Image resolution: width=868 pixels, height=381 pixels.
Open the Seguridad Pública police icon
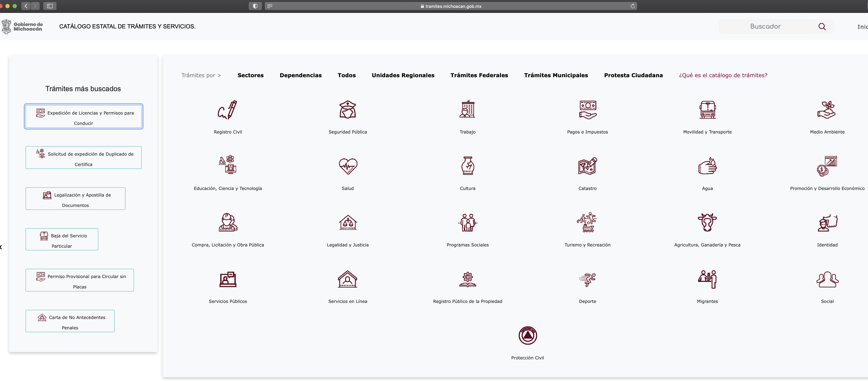pos(347,110)
